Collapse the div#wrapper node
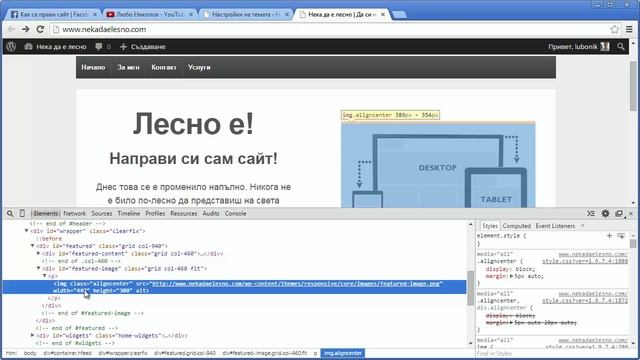The height and width of the screenshot is (360, 640). click(x=27, y=231)
